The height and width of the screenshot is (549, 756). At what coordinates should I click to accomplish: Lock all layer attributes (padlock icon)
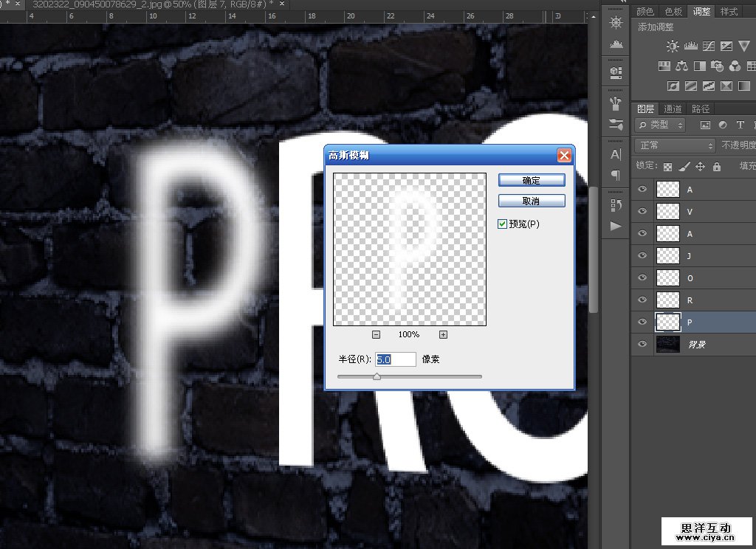717,167
